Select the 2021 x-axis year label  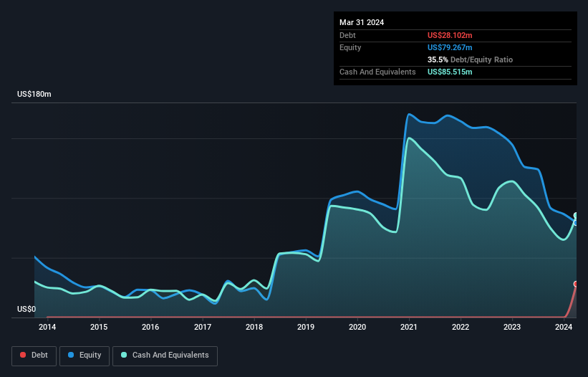409,328
